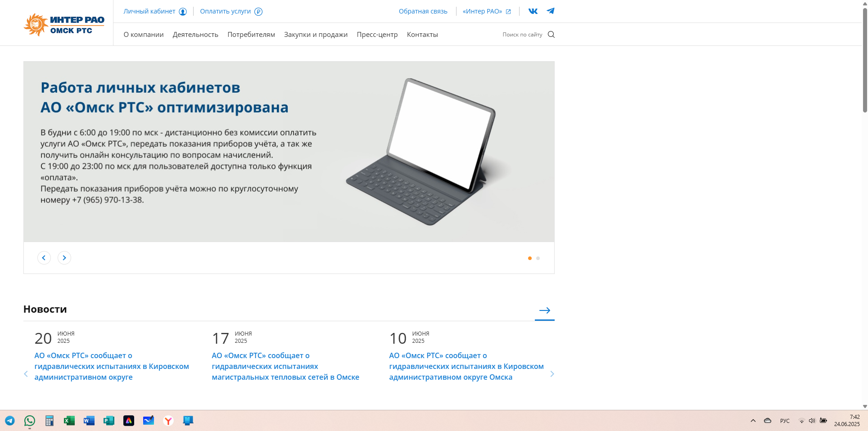Show the previous banner slide
The image size is (868, 431).
pos(44,258)
